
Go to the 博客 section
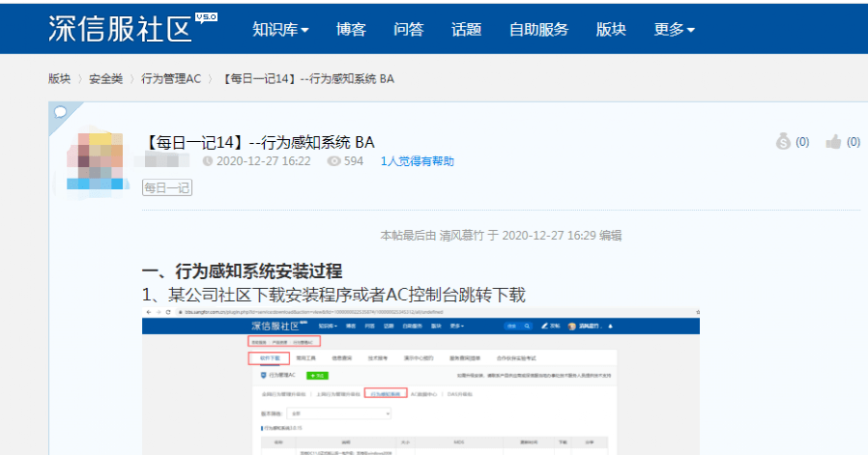351,29
